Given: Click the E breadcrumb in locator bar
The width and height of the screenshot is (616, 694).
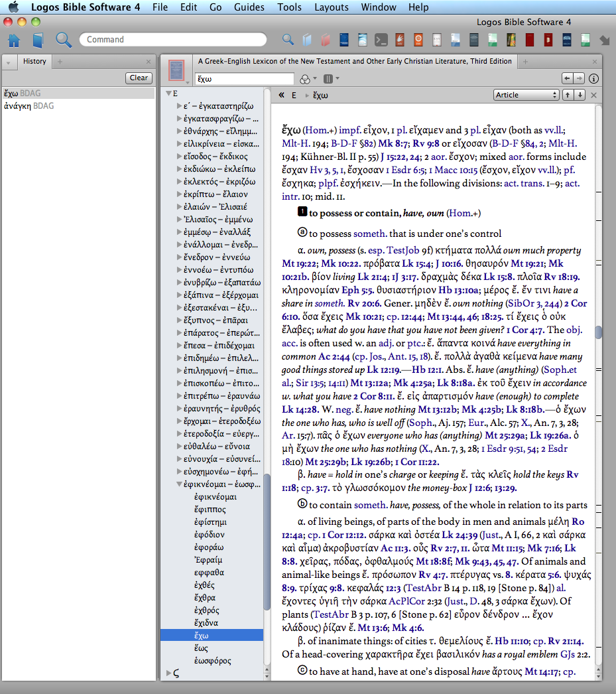Looking at the screenshot, I should 294,95.
